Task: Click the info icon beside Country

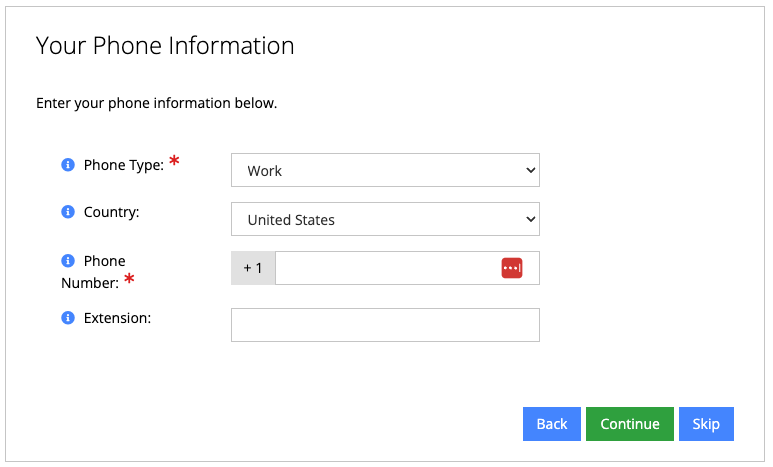Action: (x=68, y=212)
